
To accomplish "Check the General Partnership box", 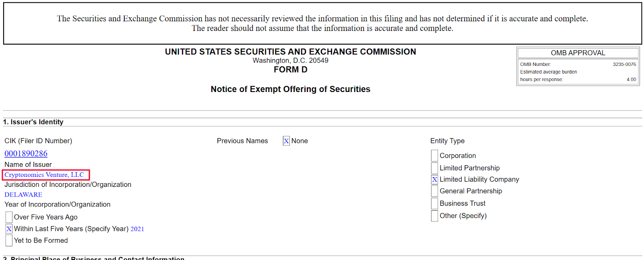I will [434, 191].
